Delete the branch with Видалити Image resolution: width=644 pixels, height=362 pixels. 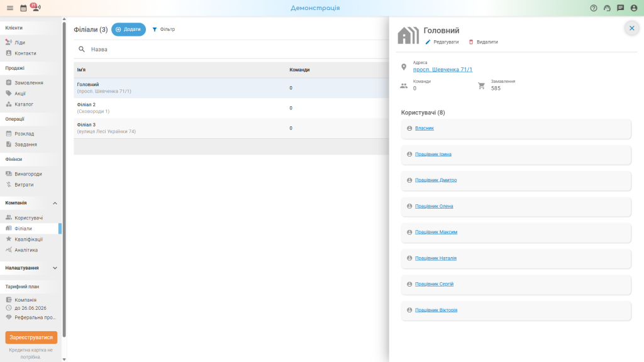tap(484, 42)
